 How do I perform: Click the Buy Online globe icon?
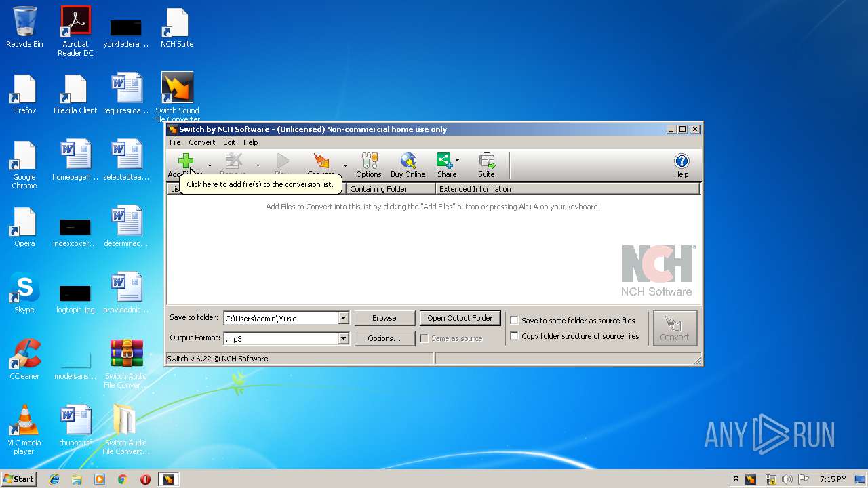point(408,161)
